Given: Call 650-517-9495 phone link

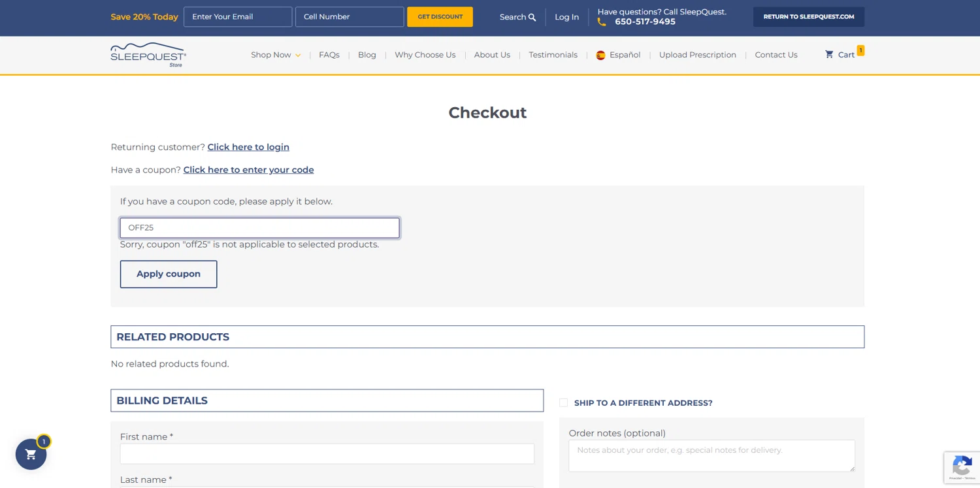Looking at the screenshot, I should tap(645, 22).
